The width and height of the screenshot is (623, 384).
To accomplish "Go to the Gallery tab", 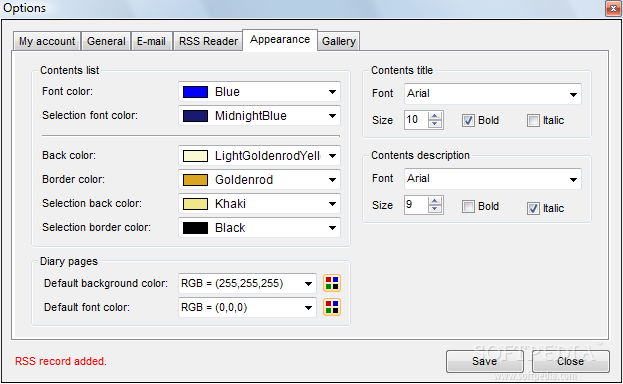I will click(x=339, y=41).
